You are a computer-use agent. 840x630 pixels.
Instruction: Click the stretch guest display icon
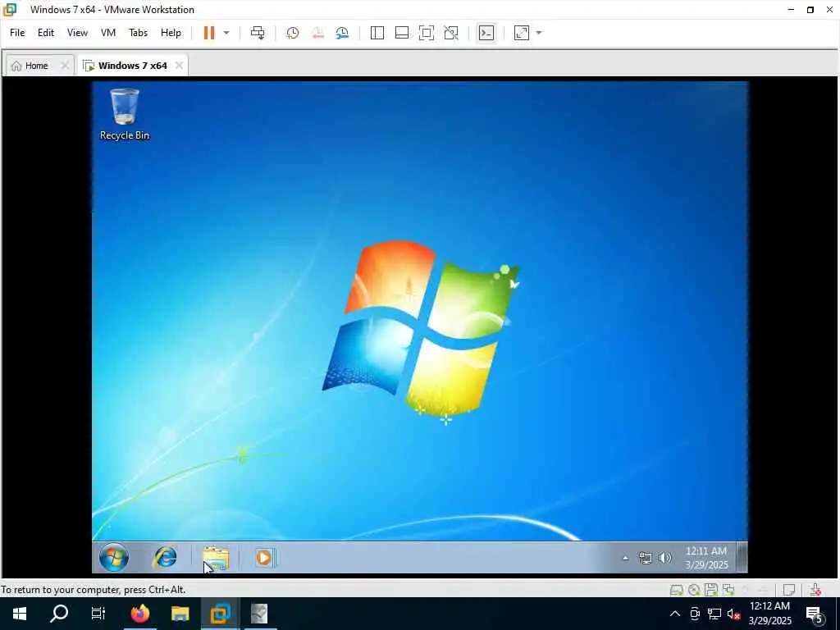(x=522, y=33)
